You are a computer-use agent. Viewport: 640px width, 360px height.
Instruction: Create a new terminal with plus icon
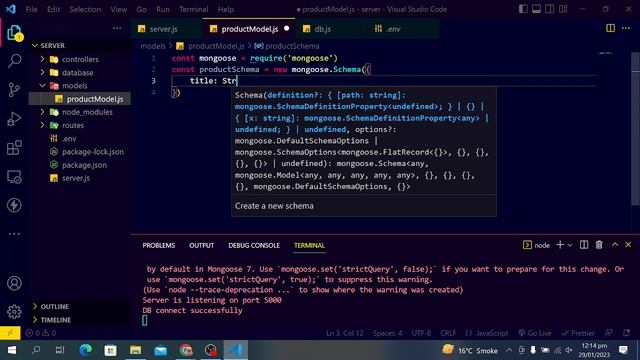point(560,244)
